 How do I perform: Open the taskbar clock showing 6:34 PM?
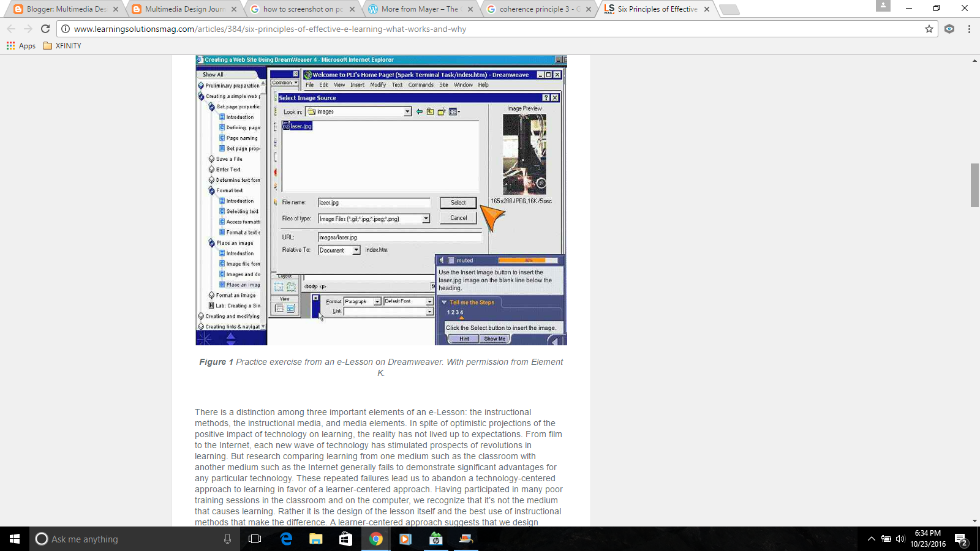click(x=927, y=539)
